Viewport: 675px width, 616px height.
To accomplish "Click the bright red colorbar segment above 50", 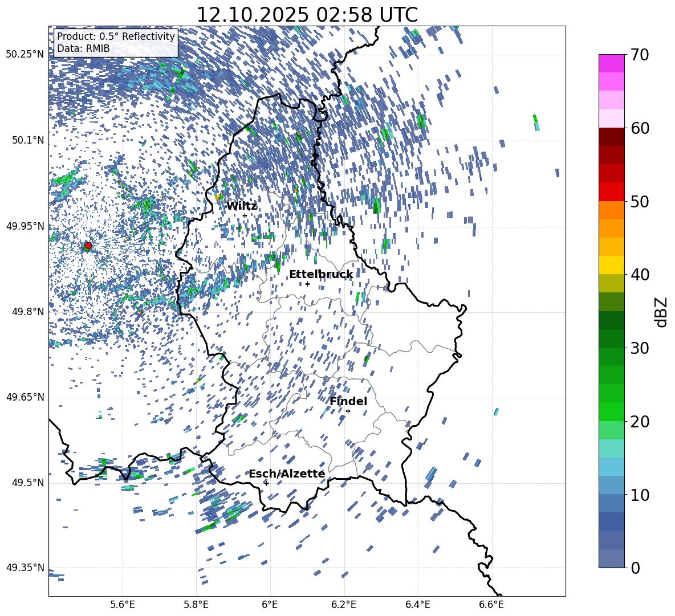I will coord(611,192).
